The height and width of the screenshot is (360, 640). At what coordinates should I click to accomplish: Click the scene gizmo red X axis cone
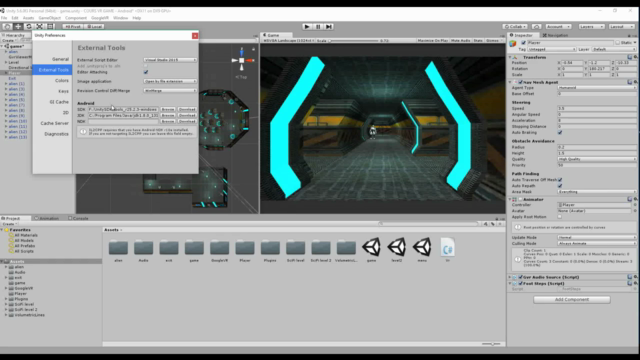point(250,60)
